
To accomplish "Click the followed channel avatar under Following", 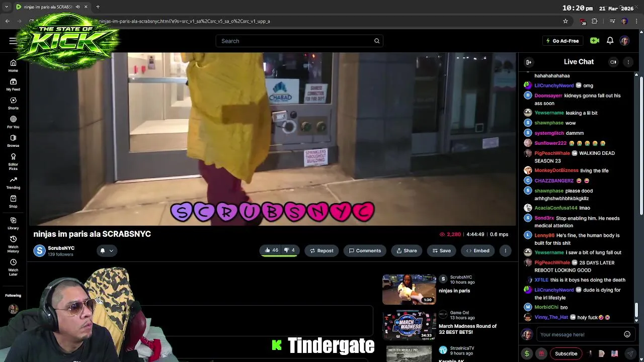I will tap(13, 309).
